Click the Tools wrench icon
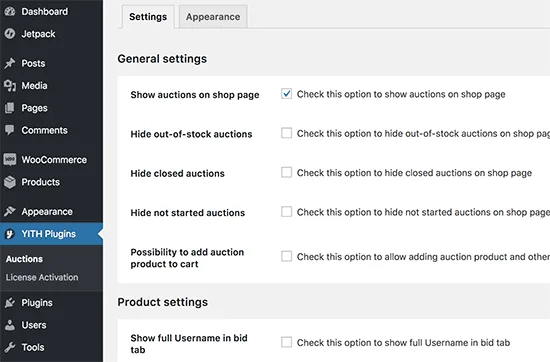This screenshot has width=550, height=362. (x=10, y=347)
